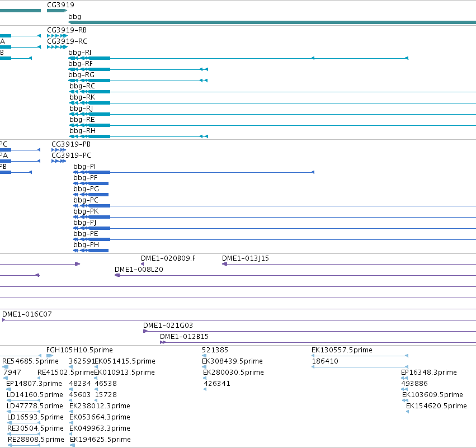Click the RE54685.5prime EST label

point(30,361)
